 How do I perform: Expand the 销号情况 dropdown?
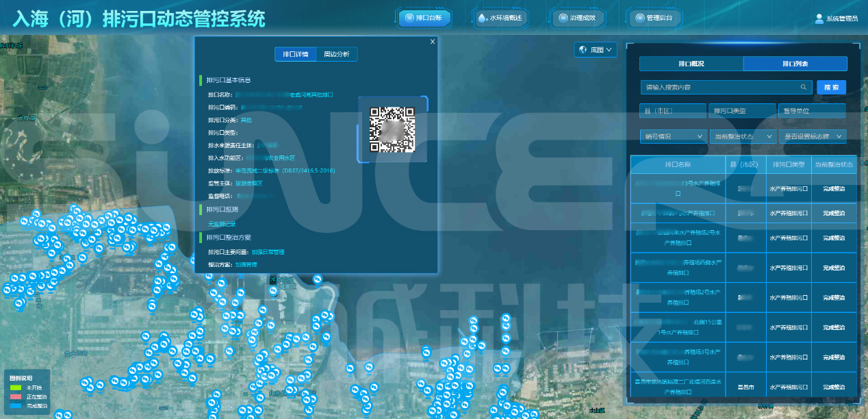click(674, 136)
